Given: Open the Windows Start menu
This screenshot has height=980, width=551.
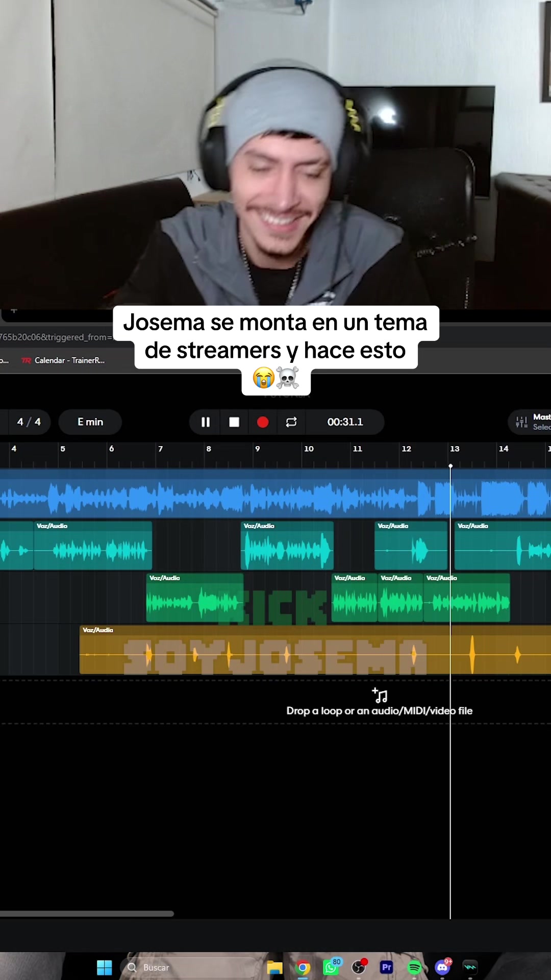Looking at the screenshot, I should (x=105, y=967).
